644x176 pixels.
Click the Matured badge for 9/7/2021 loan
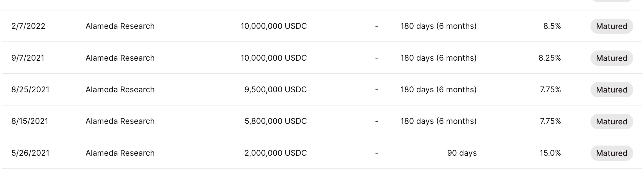612,58
